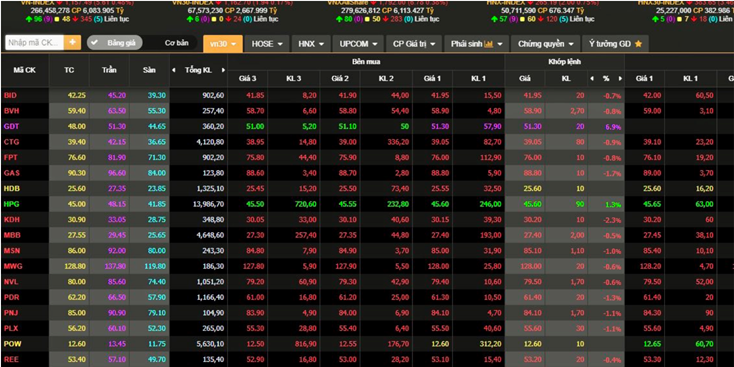Select the MWG stock symbol
The height and width of the screenshot is (367, 734).
click(x=13, y=266)
